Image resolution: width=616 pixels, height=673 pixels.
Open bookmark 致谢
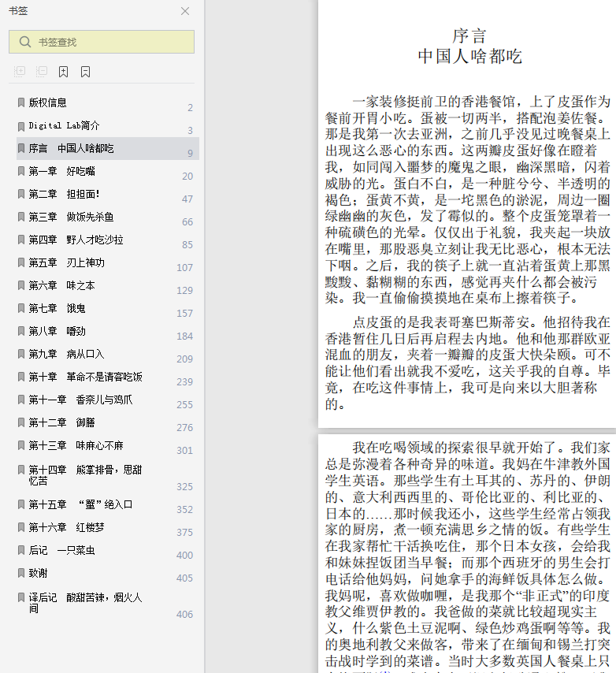[38, 573]
